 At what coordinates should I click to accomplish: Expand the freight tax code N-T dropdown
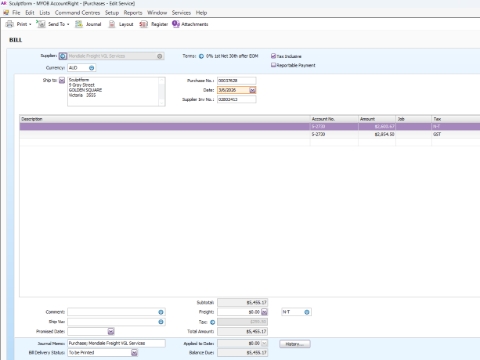(x=307, y=312)
